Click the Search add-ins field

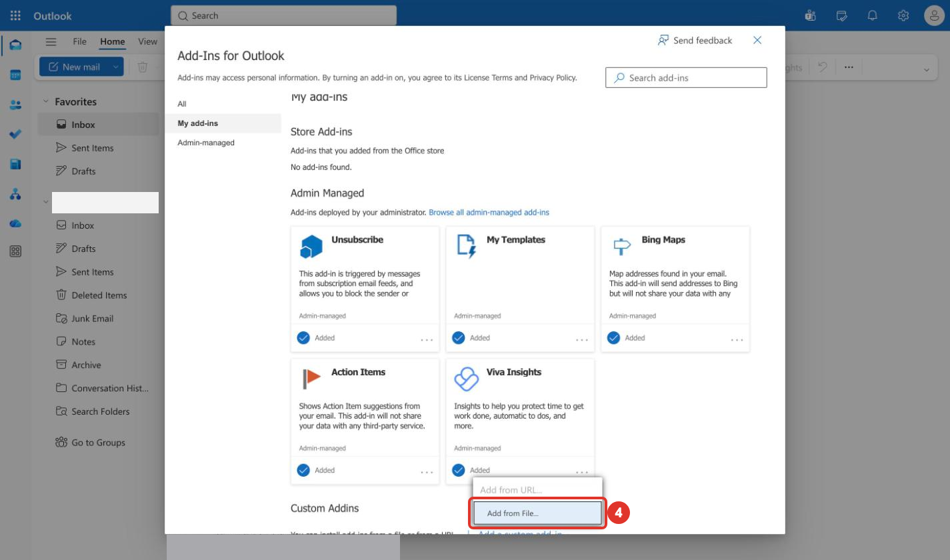[x=686, y=77]
